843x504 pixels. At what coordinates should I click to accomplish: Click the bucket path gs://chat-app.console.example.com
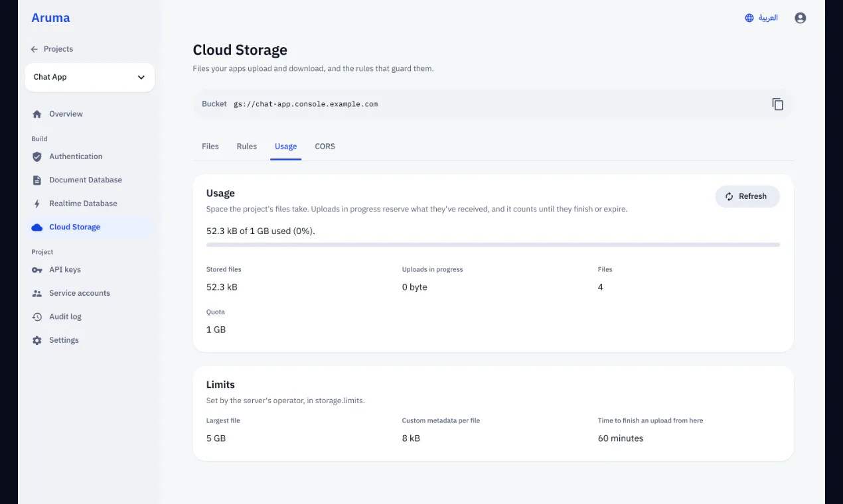pos(306,104)
